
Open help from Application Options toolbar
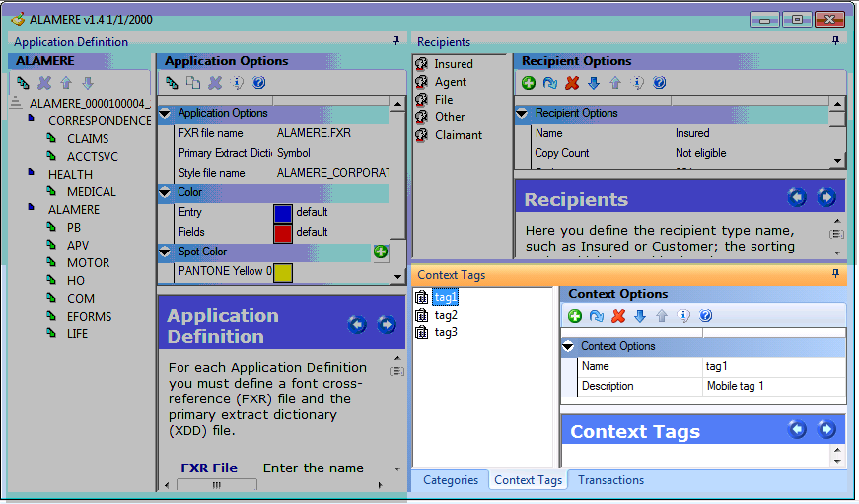pos(259,83)
